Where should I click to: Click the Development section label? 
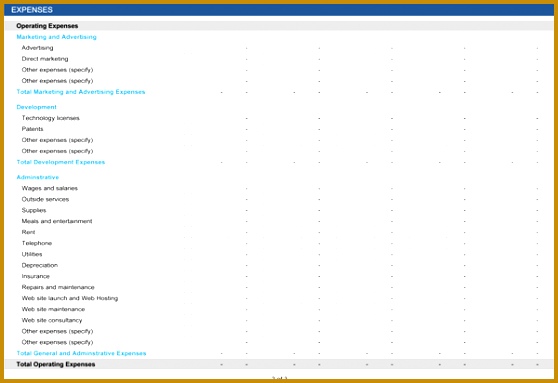tap(36, 107)
